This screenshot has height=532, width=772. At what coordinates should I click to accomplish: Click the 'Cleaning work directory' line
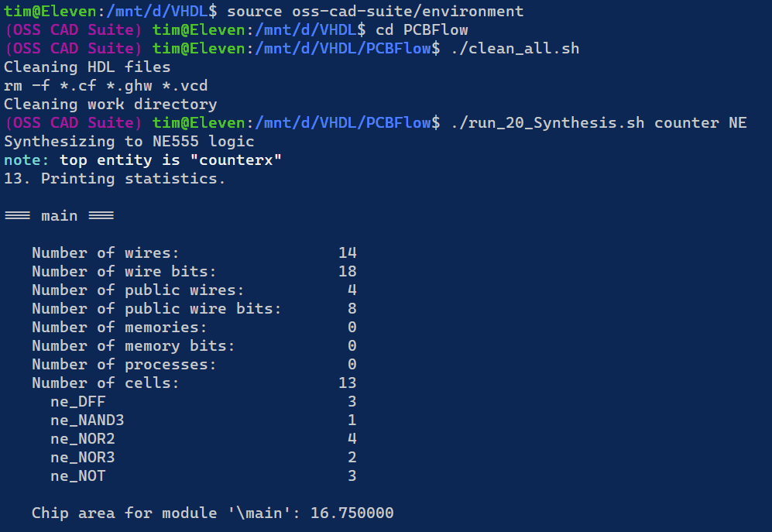110,105
